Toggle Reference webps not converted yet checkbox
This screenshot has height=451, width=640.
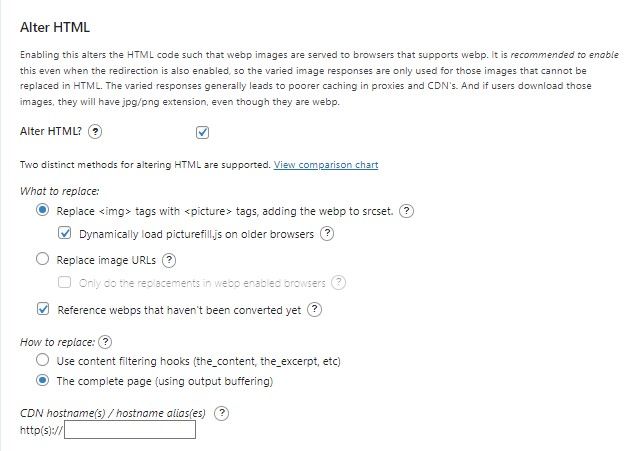43,309
